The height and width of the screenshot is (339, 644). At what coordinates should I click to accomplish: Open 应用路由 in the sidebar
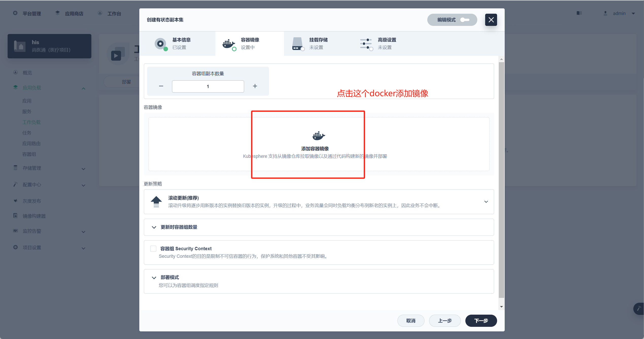[x=31, y=144]
